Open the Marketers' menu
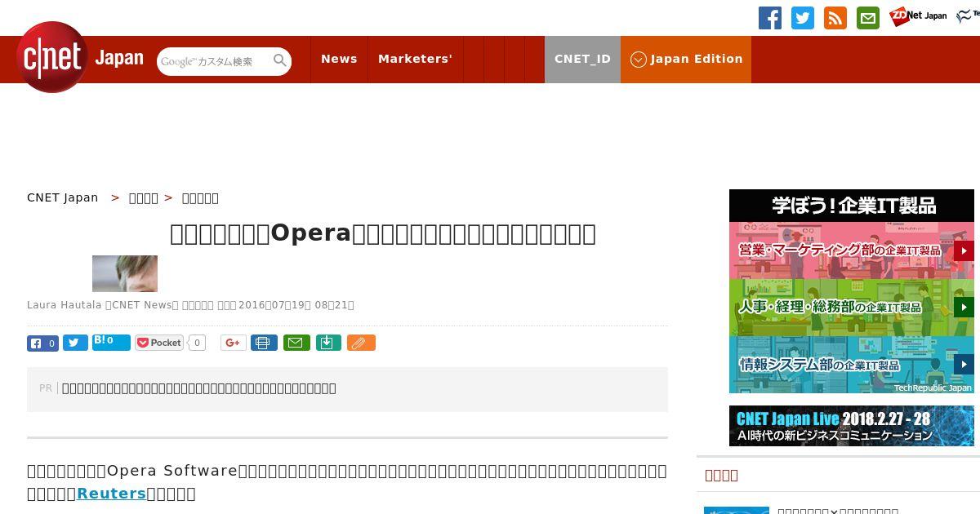Screen dimensions: 980x514 [415, 59]
